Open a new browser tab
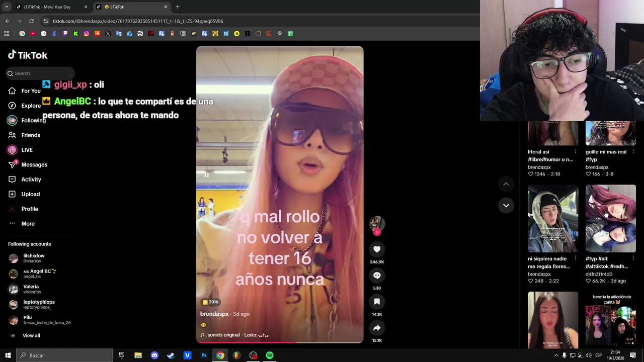 coord(178,7)
